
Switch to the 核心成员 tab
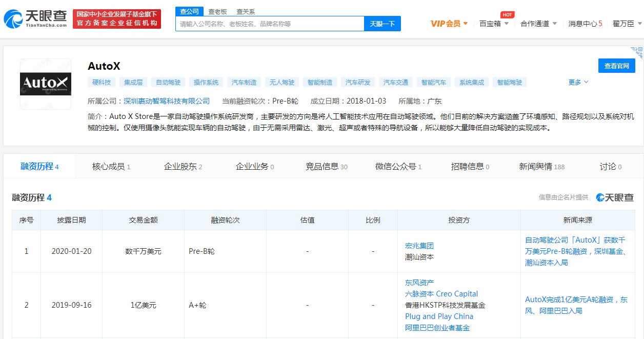(111, 166)
